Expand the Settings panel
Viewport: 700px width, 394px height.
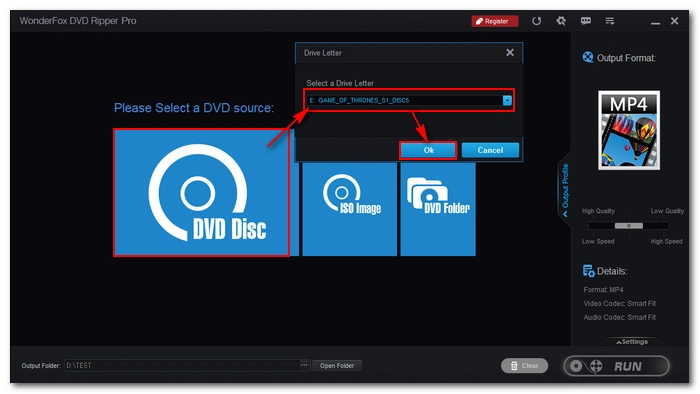(x=632, y=341)
